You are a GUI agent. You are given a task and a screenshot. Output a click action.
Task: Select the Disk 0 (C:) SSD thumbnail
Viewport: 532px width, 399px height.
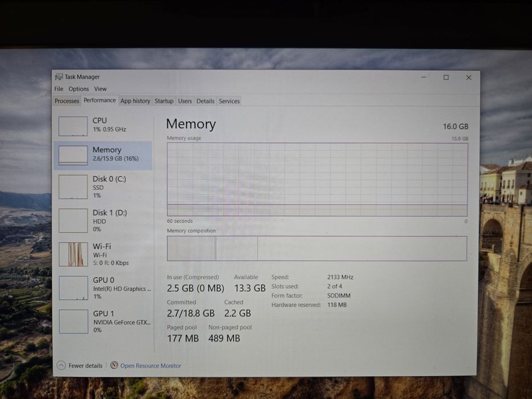[73, 187]
